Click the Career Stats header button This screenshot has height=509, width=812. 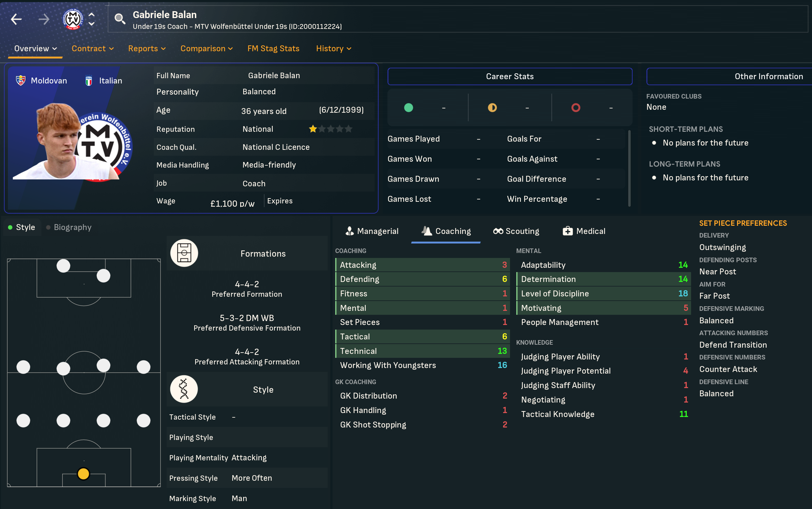point(510,77)
